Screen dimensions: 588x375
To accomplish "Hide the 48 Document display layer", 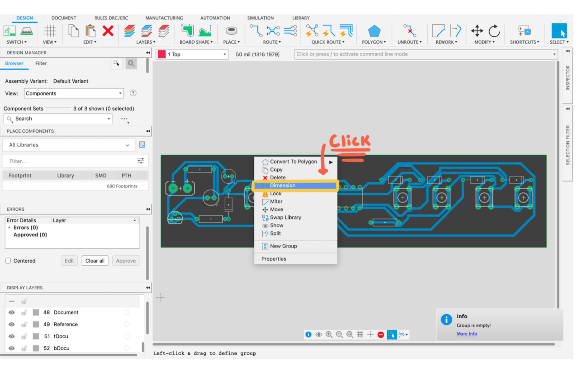I will tap(11, 312).
